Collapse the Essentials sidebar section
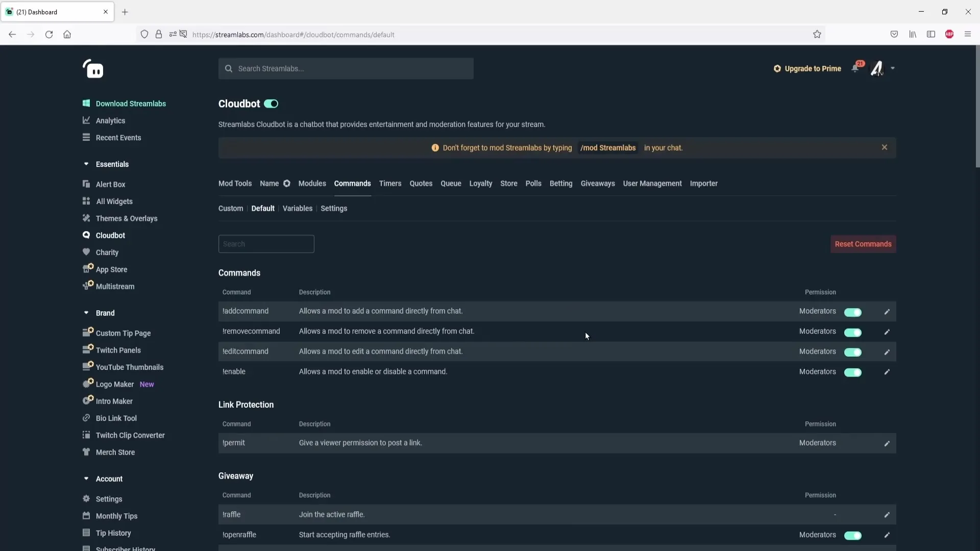The image size is (980, 551). click(86, 164)
